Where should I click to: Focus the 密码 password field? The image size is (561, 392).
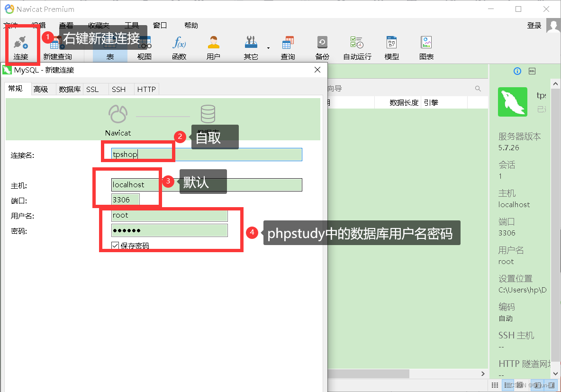click(x=169, y=230)
